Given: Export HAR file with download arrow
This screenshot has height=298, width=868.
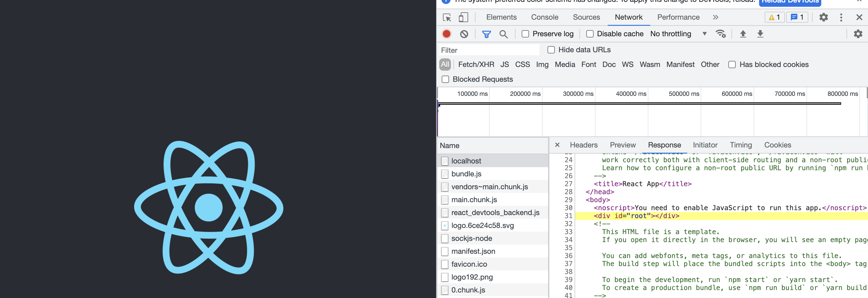Looking at the screenshot, I should pyautogui.click(x=760, y=34).
